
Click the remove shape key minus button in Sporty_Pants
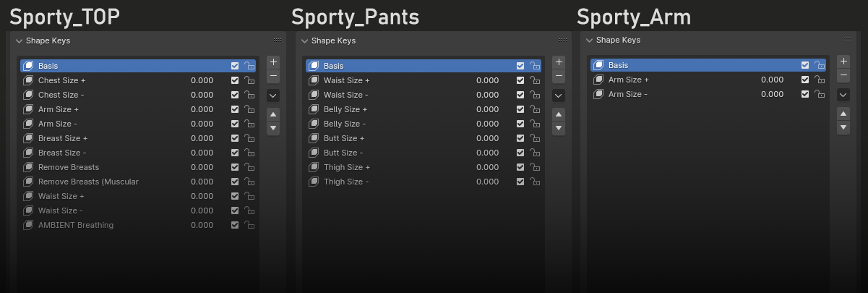pyautogui.click(x=559, y=76)
